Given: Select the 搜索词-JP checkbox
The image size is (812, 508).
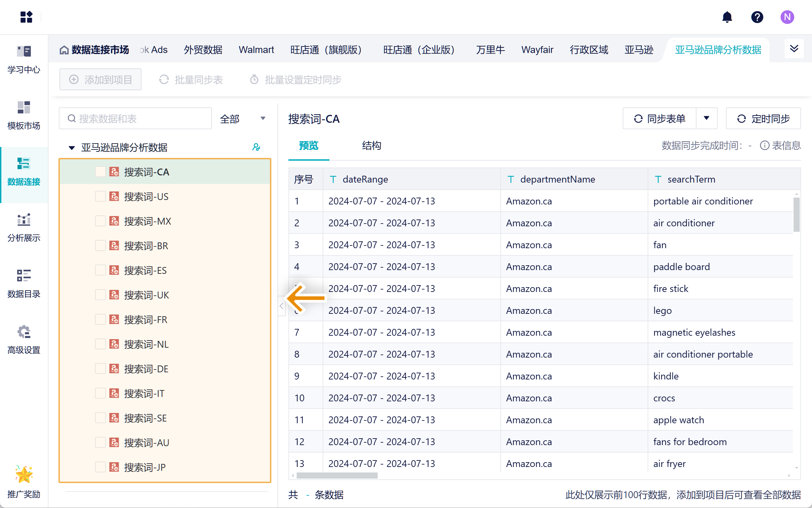Looking at the screenshot, I should click(x=100, y=467).
